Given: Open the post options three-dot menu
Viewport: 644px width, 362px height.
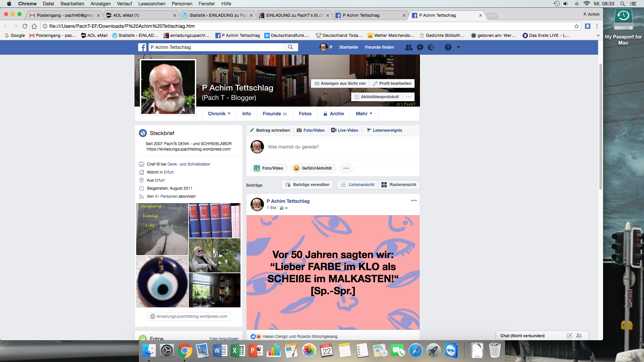Looking at the screenshot, I should 414,200.
